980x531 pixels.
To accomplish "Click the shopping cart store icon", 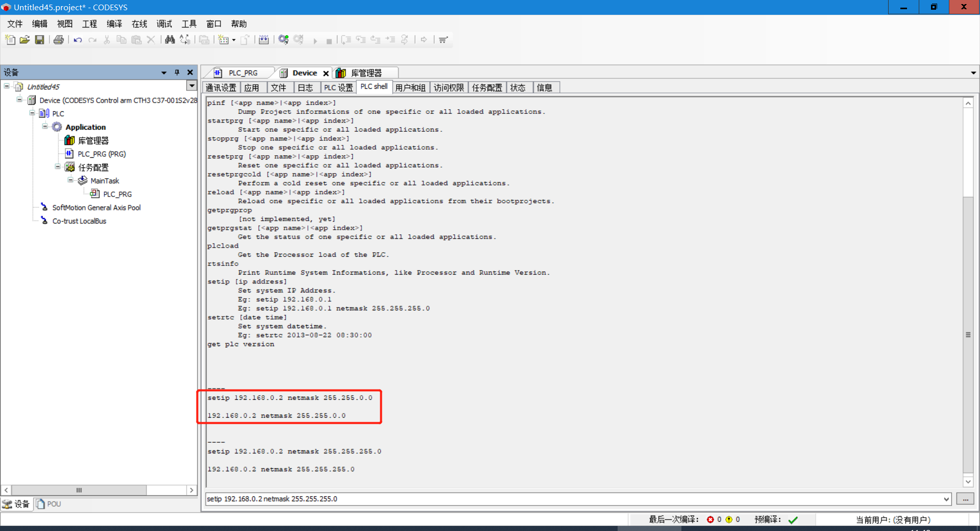I will click(443, 40).
